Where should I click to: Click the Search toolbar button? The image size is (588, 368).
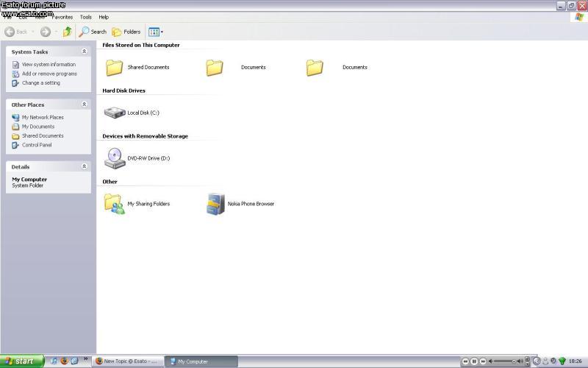coord(93,32)
